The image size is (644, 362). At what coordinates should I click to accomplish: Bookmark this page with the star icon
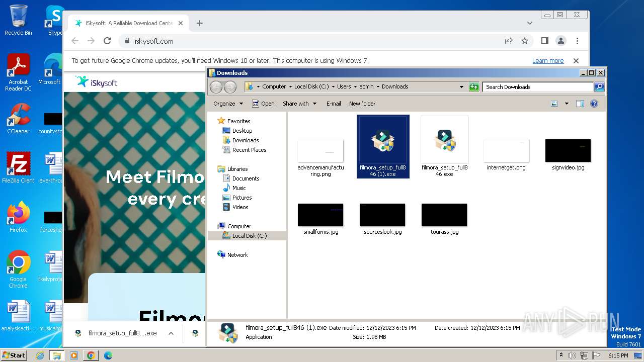[525, 41]
